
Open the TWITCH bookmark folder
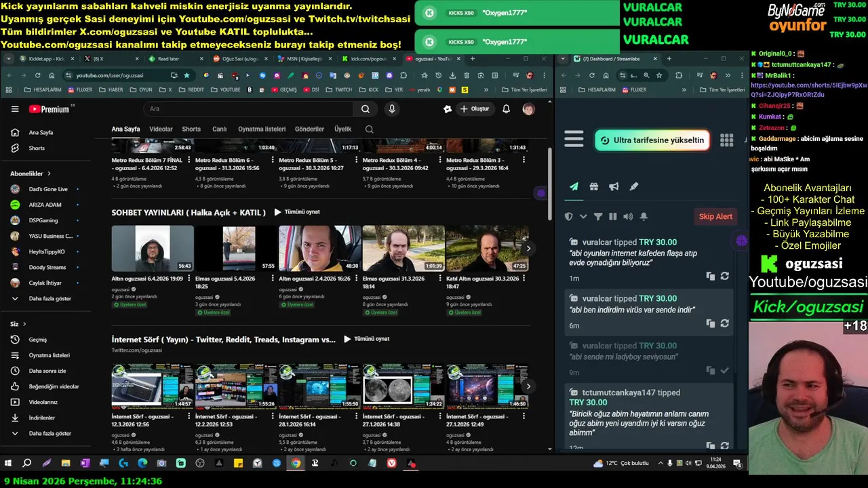pos(340,89)
